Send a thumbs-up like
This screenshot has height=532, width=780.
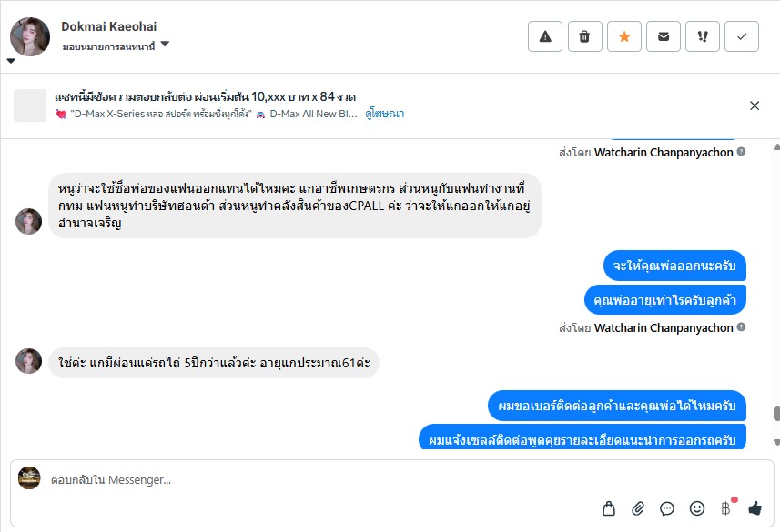coord(755,508)
